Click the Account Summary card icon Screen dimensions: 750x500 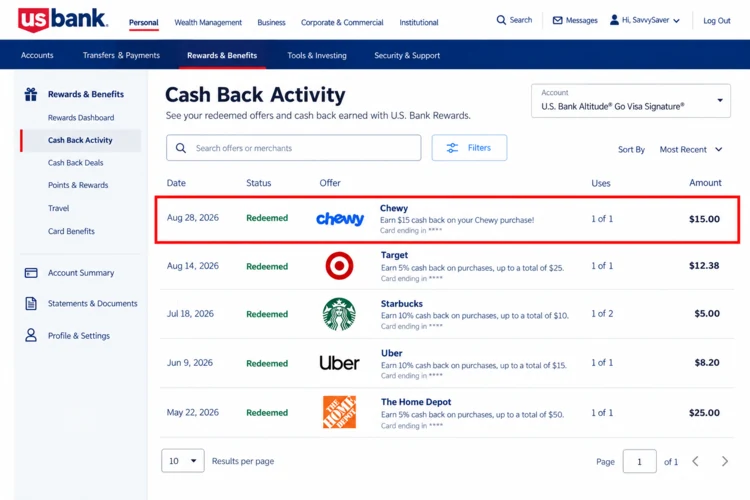click(31, 273)
